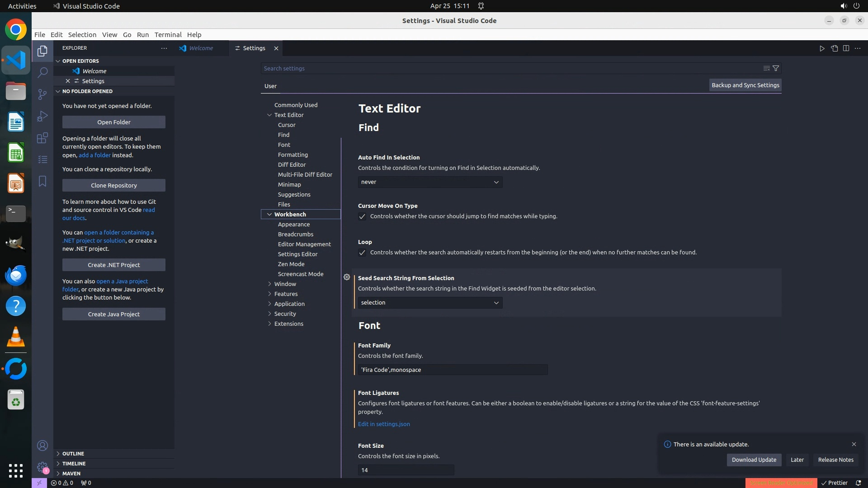Open the Source Control view
The image size is (868, 488).
pos(42,94)
